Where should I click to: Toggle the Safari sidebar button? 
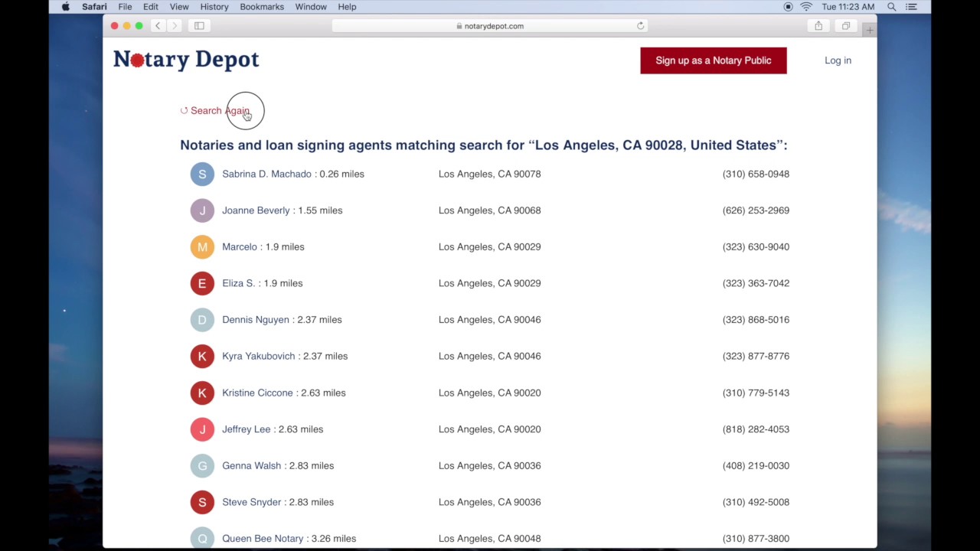click(x=199, y=26)
